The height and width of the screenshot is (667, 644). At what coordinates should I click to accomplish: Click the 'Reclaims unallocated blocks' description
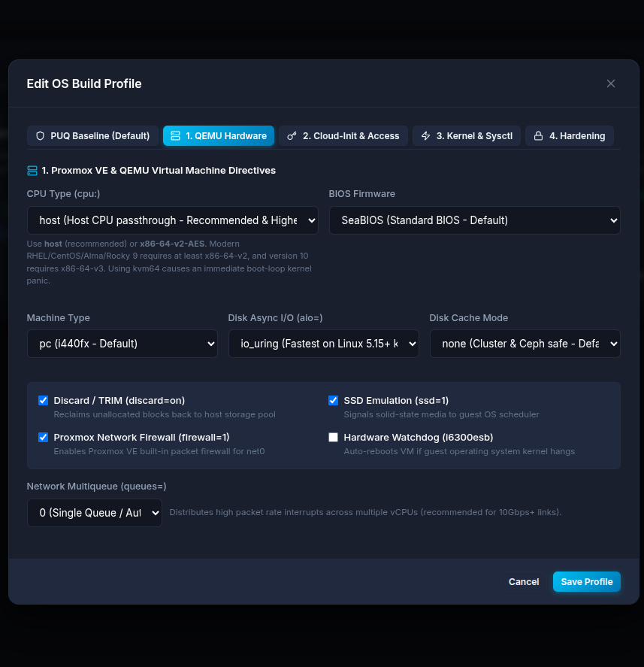click(x=165, y=414)
